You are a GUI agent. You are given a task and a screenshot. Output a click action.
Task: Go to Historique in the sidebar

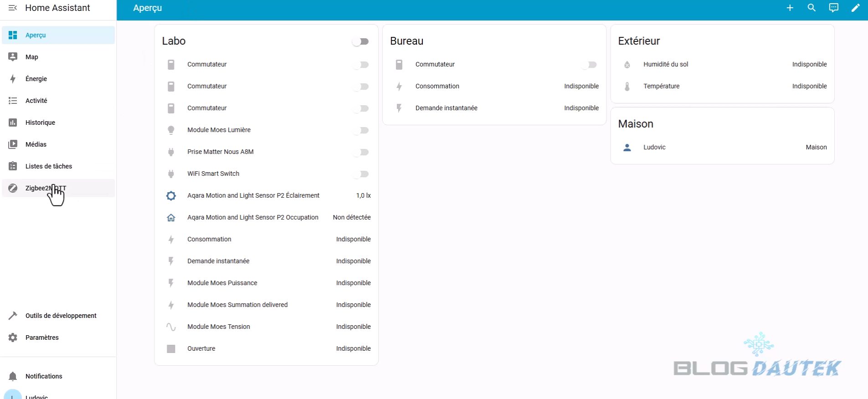[x=40, y=123]
